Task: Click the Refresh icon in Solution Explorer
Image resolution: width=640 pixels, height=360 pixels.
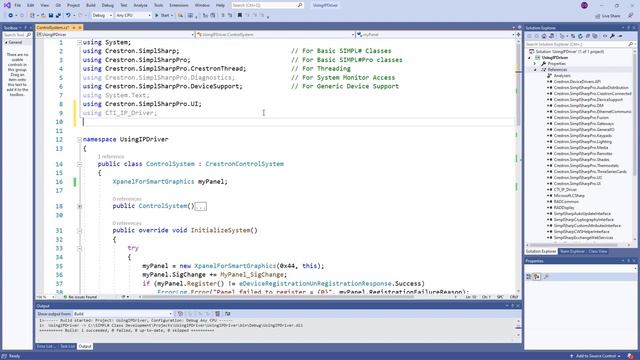Action: (580, 36)
